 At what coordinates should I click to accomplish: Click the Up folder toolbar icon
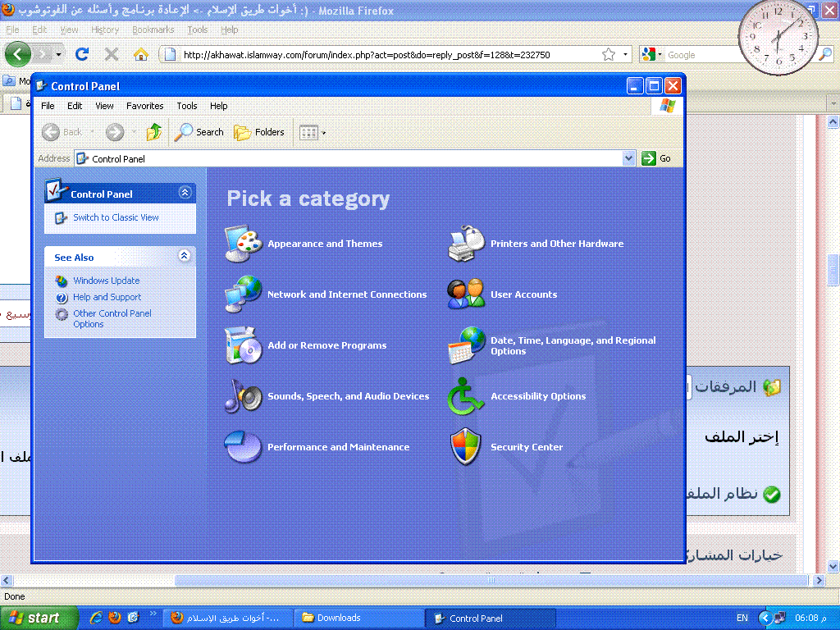tap(154, 132)
